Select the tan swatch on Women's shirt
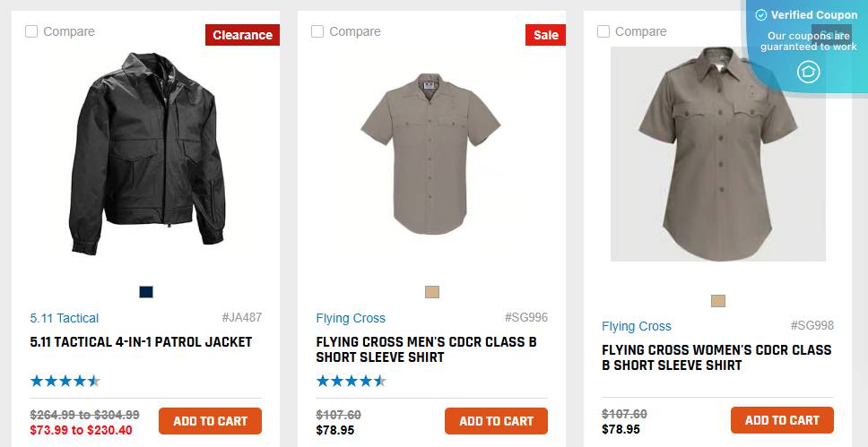 (717, 301)
